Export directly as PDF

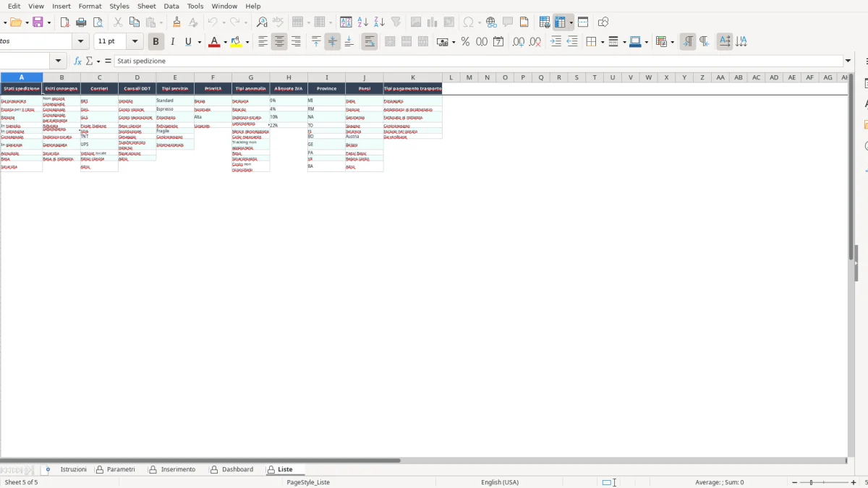click(x=64, y=22)
